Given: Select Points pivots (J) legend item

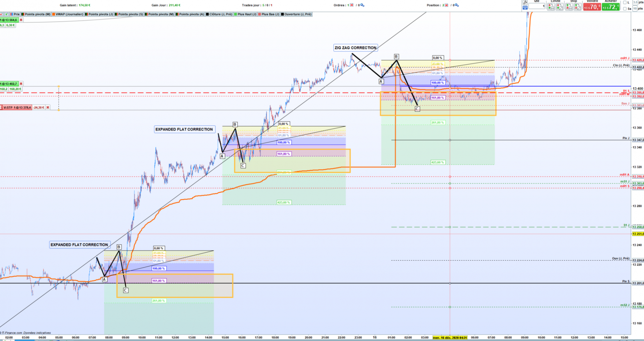Looking at the screenshot, I should 99,14.
